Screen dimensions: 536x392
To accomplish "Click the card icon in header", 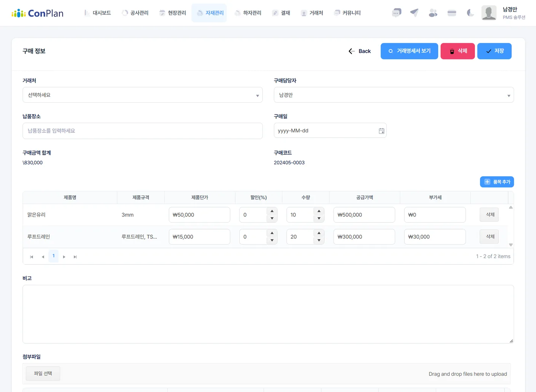I will [x=452, y=13].
